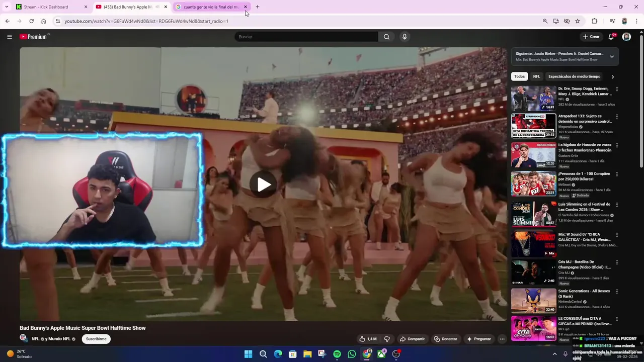Click the page vertical scrollbar
The width and height of the screenshot is (644, 362).
[x=641, y=101]
